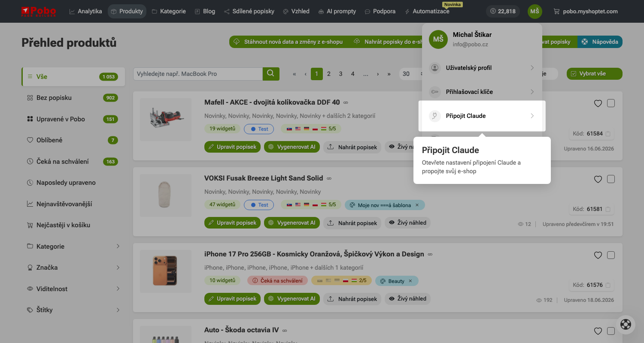Favorite the Auto Škoda octavia IV product
Viewport: 644px width, 343px height.
click(598, 331)
